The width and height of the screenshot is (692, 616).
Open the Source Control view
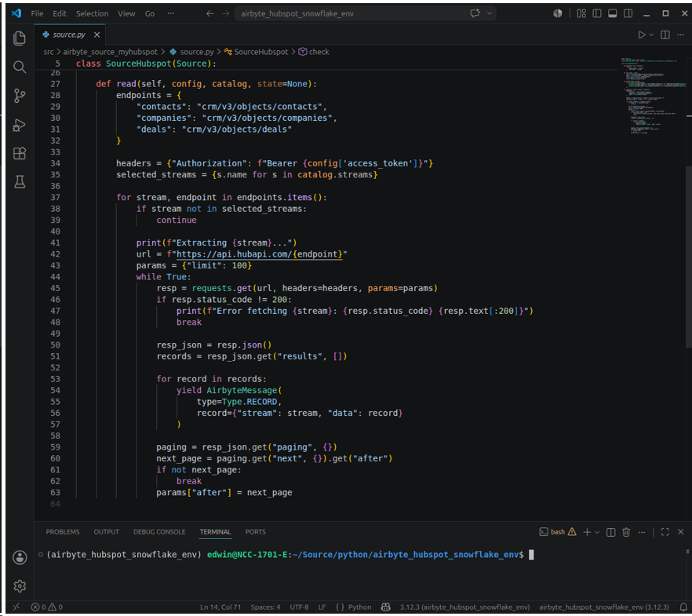pyautogui.click(x=20, y=96)
